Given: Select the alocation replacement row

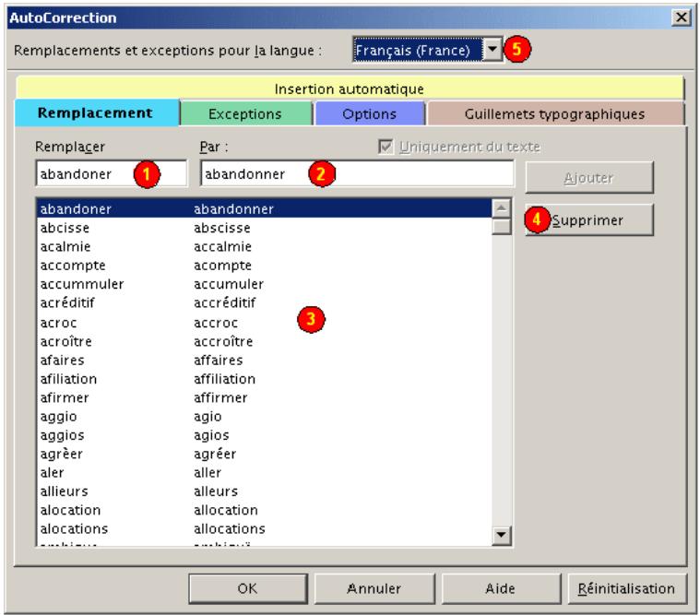Looking at the screenshot, I should tap(265, 510).
